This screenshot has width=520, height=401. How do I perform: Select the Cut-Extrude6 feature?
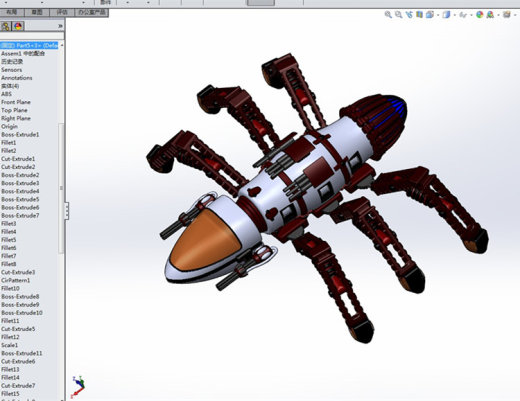(18, 361)
